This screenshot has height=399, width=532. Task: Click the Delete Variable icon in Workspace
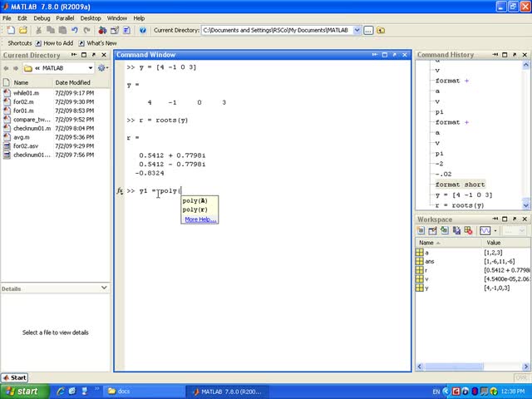[x=469, y=230]
